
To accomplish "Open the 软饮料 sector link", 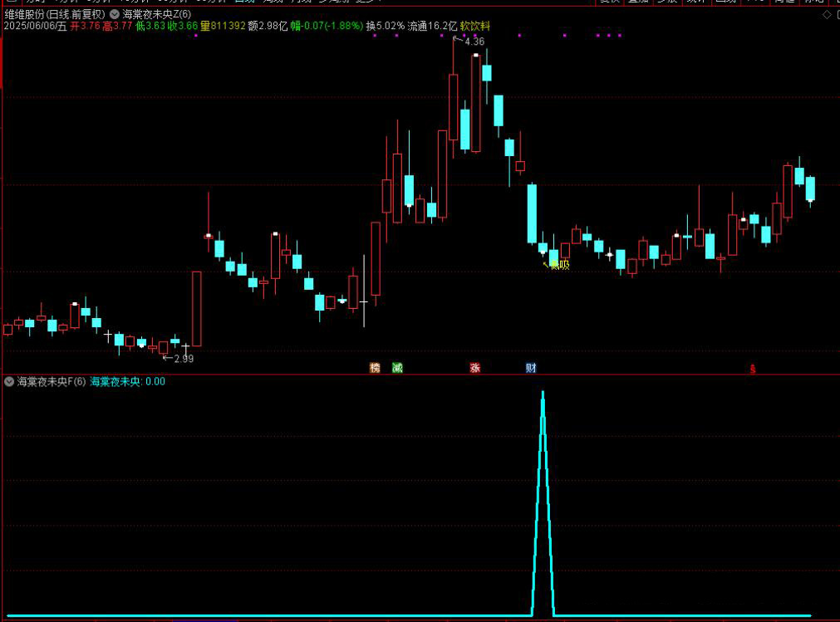I will click(x=475, y=26).
